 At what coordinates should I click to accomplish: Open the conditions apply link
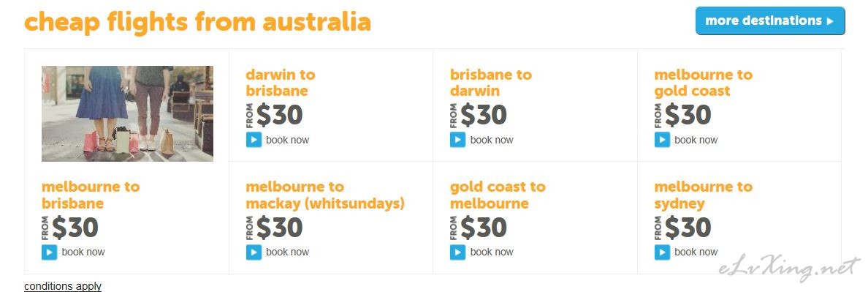point(63,286)
